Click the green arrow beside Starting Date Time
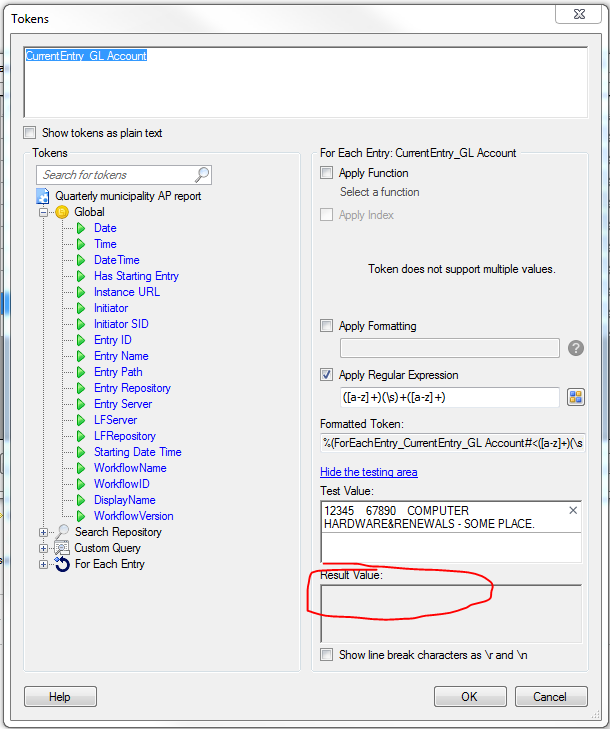The width and height of the screenshot is (610, 729). coord(81,452)
